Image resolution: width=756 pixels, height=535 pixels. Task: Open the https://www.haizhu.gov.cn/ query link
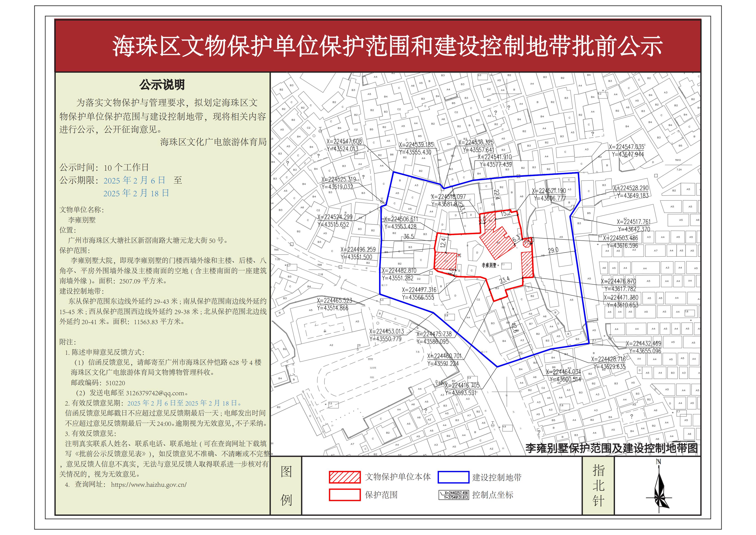click(x=149, y=485)
